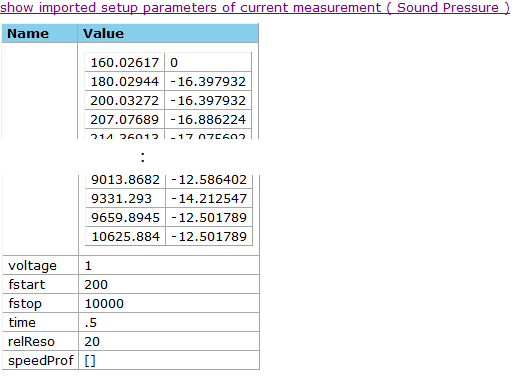
Task: Open the show imported setup parameters link
Action: 255,7
